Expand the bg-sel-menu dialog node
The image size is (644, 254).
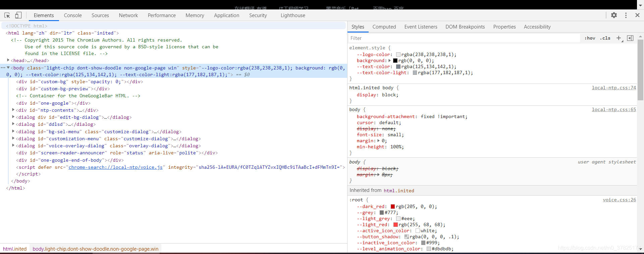pos(13,131)
